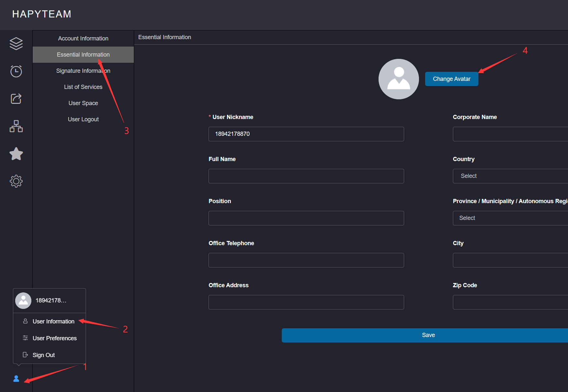Click the Full Name field label
The height and width of the screenshot is (392, 568).
[222, 159]
